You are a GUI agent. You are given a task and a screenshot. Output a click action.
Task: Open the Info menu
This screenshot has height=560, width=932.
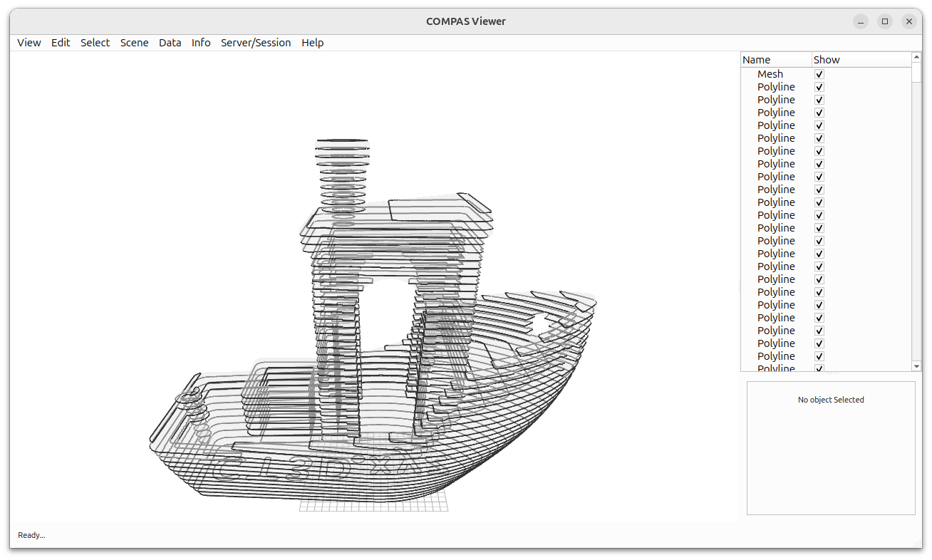[x=201, y=43]
